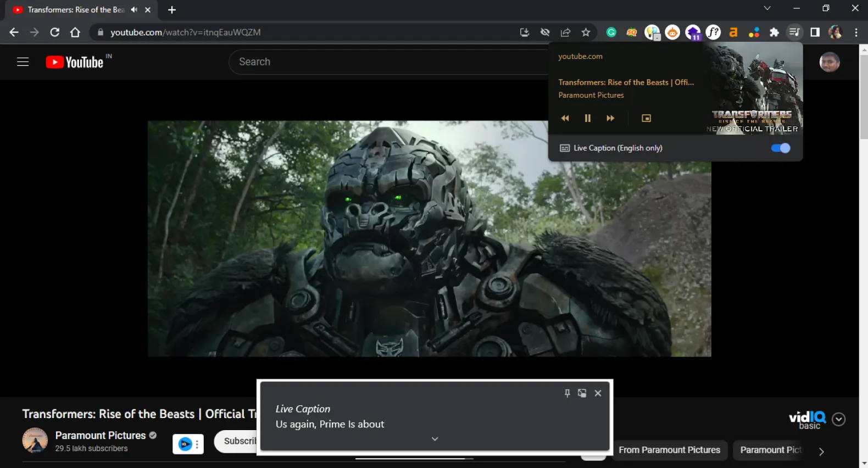The image size is (868, 468).
Task: Click the browser forward arrow
Action: point(34,32)
